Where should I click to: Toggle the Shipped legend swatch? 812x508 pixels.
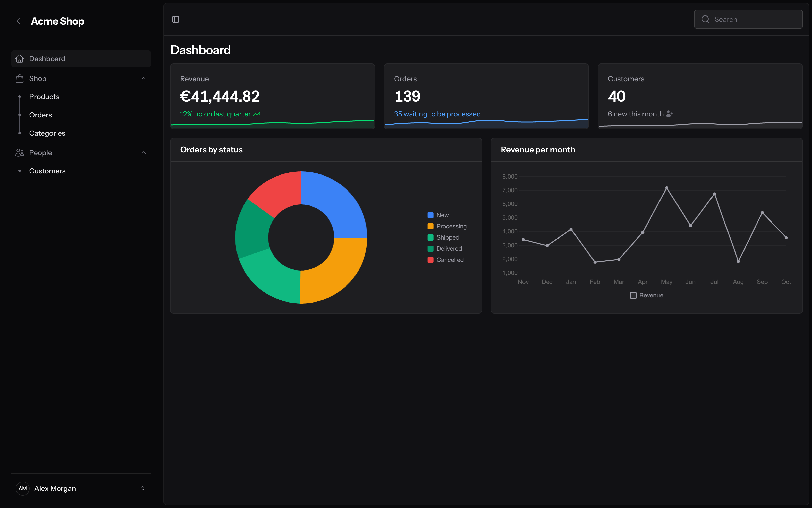[x=431, y=237]
